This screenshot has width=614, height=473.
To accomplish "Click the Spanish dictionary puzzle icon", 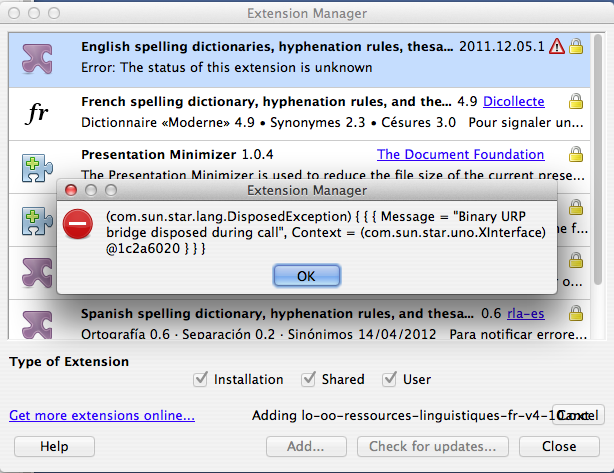I will tap(37, 320).
